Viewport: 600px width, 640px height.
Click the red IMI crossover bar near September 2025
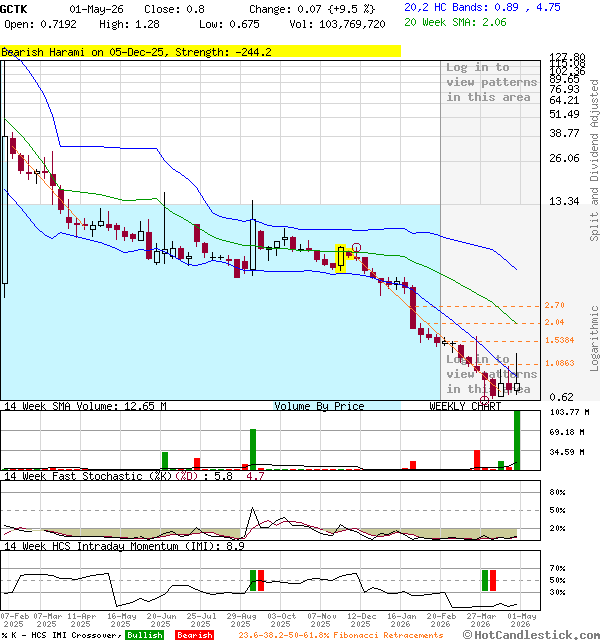261,580
